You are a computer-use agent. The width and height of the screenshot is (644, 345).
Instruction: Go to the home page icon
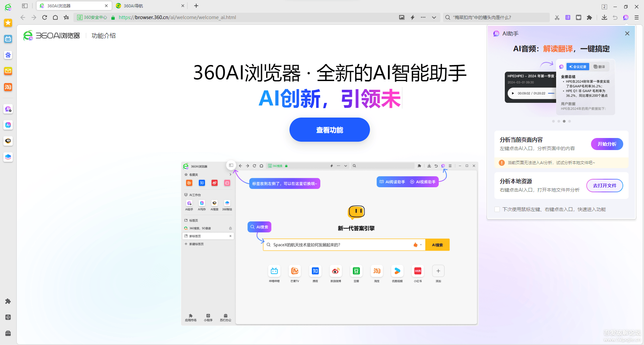[55, 17]
